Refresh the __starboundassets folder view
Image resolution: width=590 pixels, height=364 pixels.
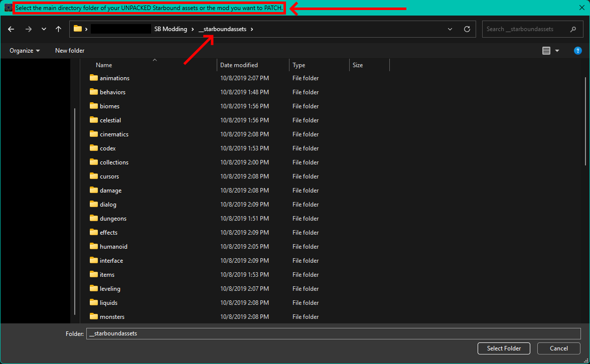[x=467, y=29]
